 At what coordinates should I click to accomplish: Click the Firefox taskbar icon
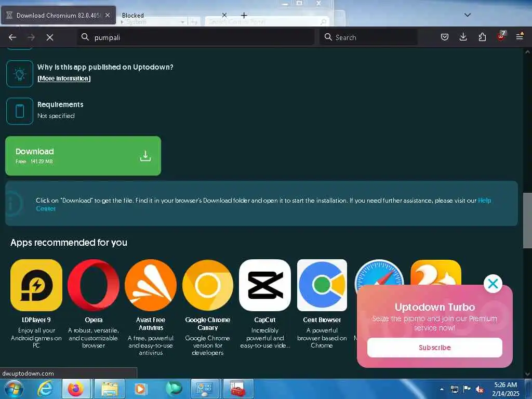click(x=76, y=389)
